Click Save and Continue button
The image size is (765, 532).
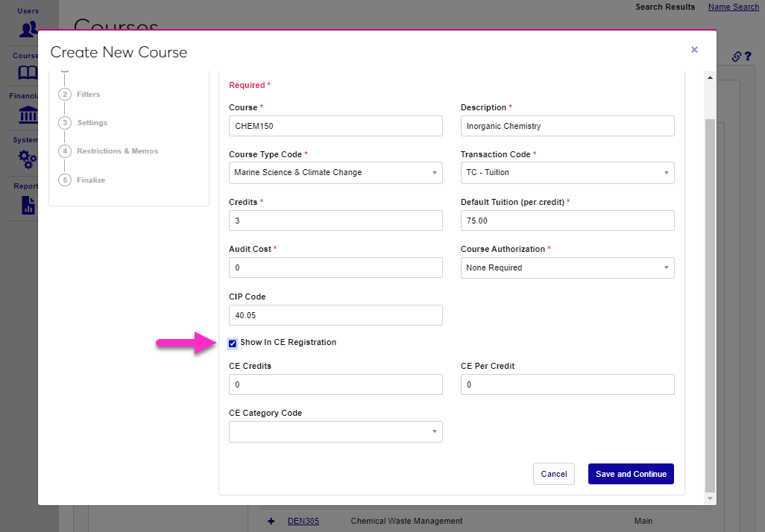click(x=631, y=475)
